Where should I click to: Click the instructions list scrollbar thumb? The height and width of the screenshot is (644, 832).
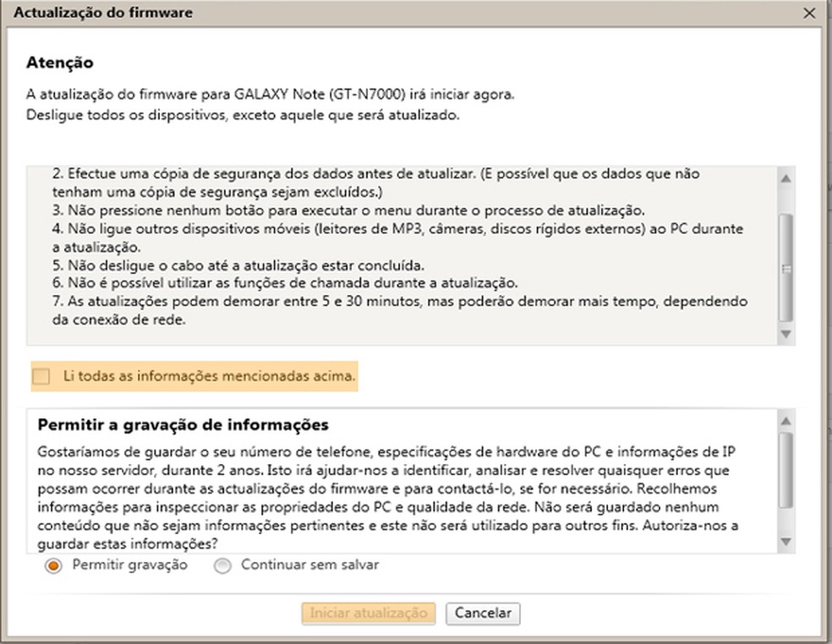point(786,266)
